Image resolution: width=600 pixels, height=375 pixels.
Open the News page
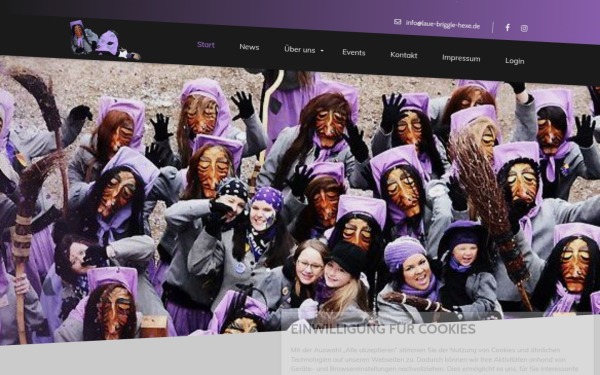pos(249,47)
